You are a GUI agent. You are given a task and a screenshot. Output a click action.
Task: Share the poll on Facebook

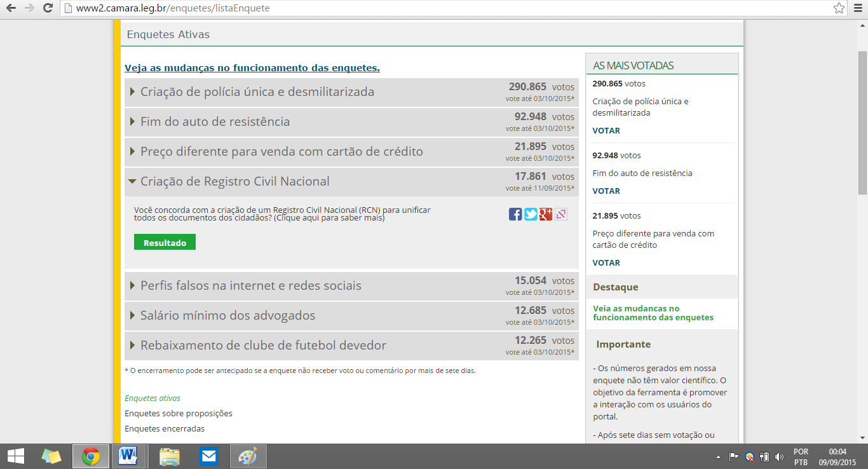pos(515,214)
